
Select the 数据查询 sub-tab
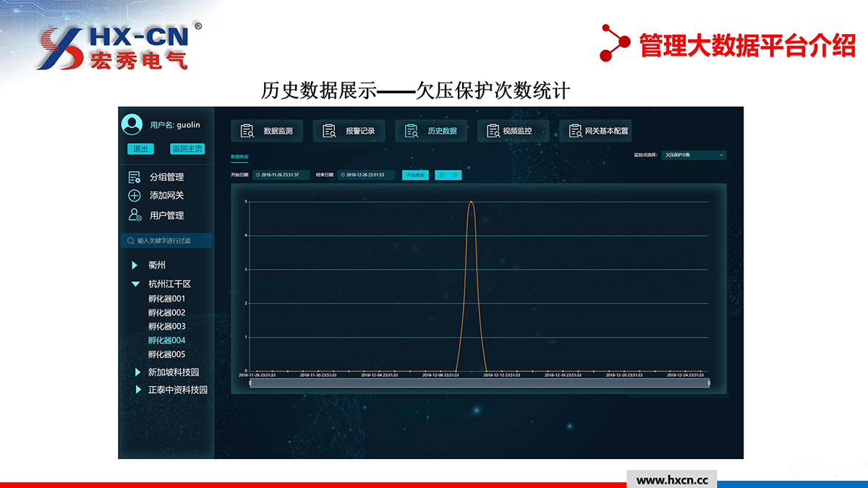[x=239, y=156]
